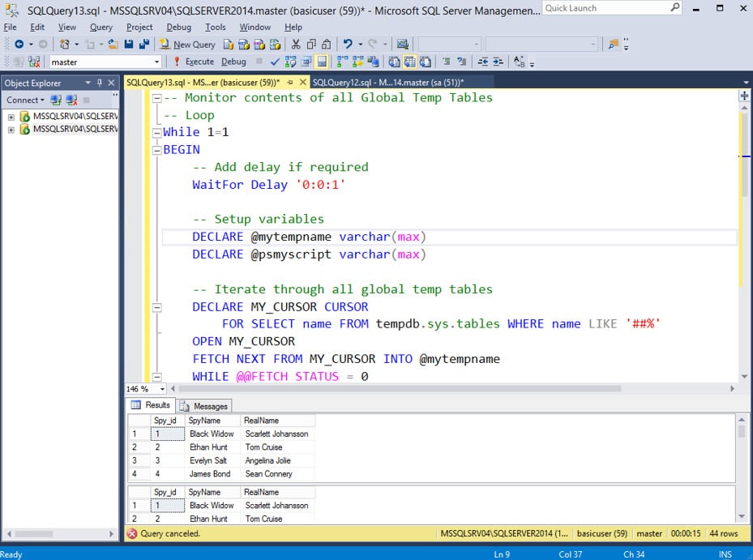753x560 pixels.
Task: Click the Execute button label
Action: click(199, 62)
